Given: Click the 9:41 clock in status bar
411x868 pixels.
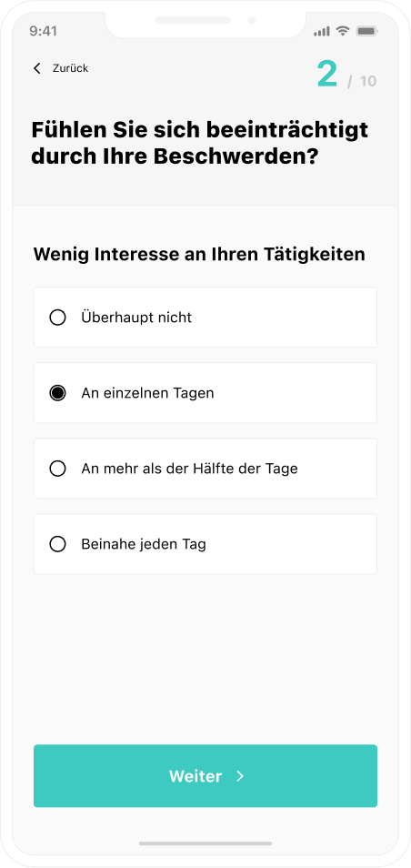Looking at the screenshot, I should tap(43, 31).
